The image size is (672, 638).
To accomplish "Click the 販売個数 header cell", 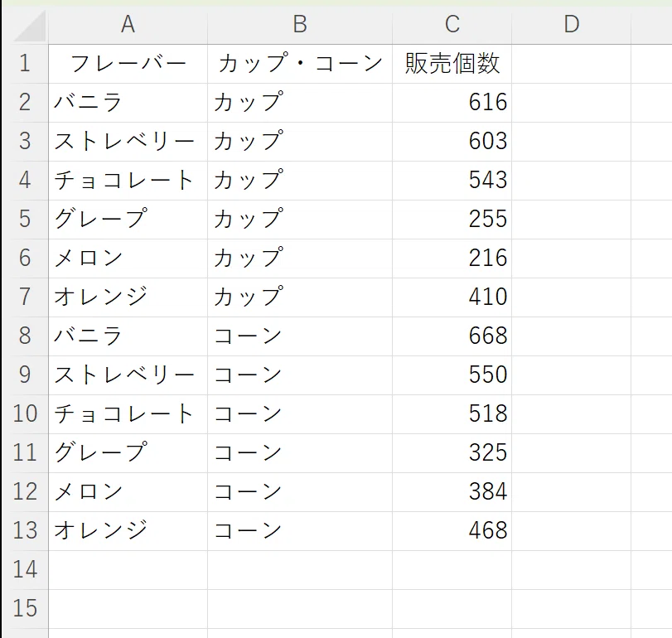I will pyautogui.click(x=452, y=64).
